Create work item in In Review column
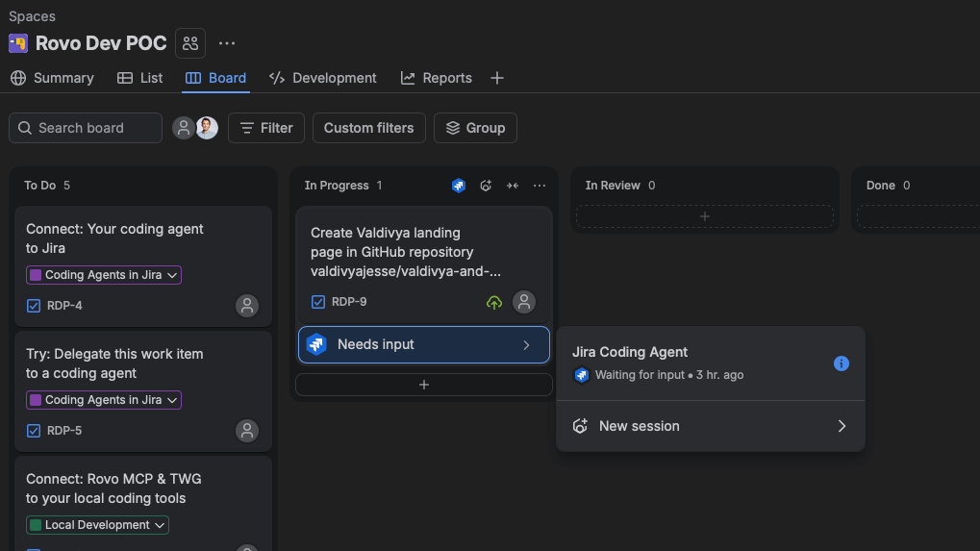Viewport: 980px width, 551px height. pyautogui.click(x=704, y=216)
